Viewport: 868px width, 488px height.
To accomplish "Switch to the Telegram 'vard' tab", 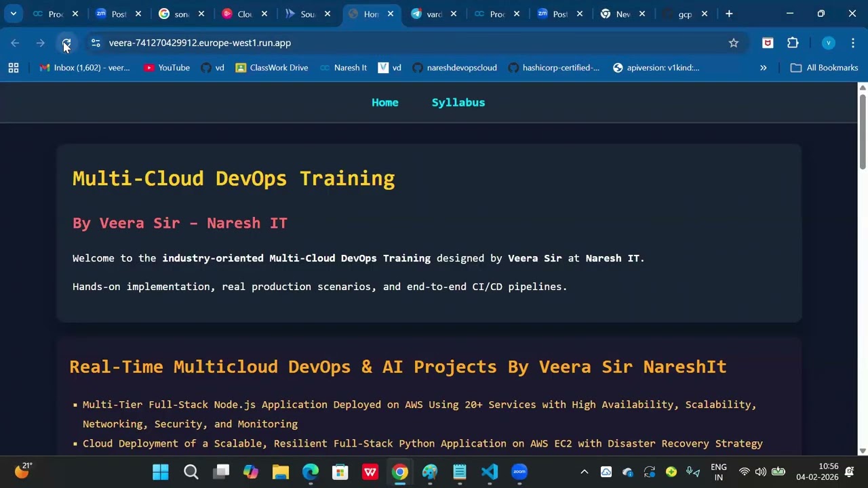I will tap(433, 14).
